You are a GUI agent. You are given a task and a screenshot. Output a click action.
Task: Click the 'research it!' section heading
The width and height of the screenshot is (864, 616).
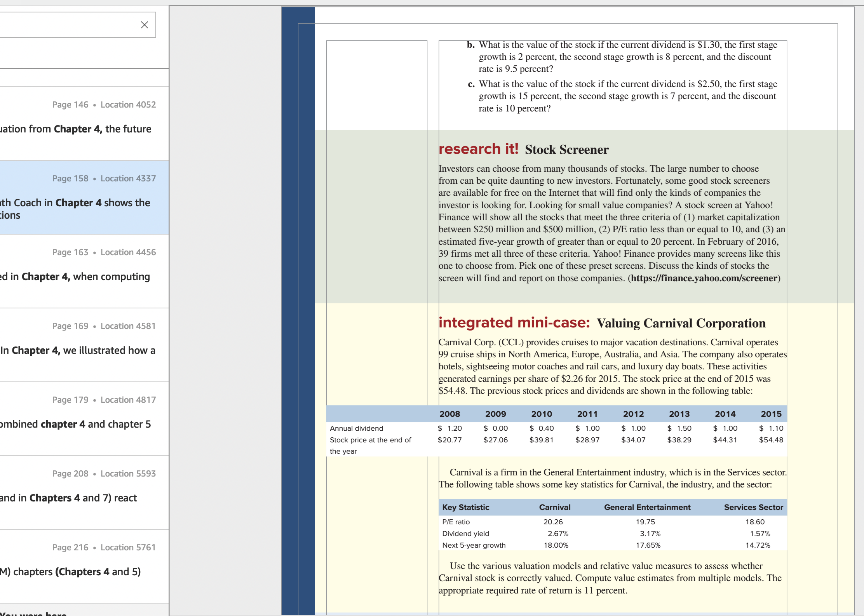478,149
